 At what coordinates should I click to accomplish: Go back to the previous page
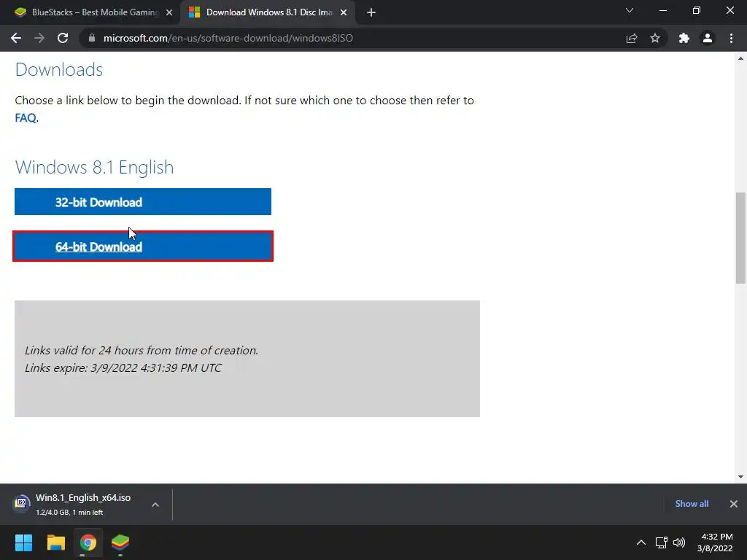[x=16, y=38]
